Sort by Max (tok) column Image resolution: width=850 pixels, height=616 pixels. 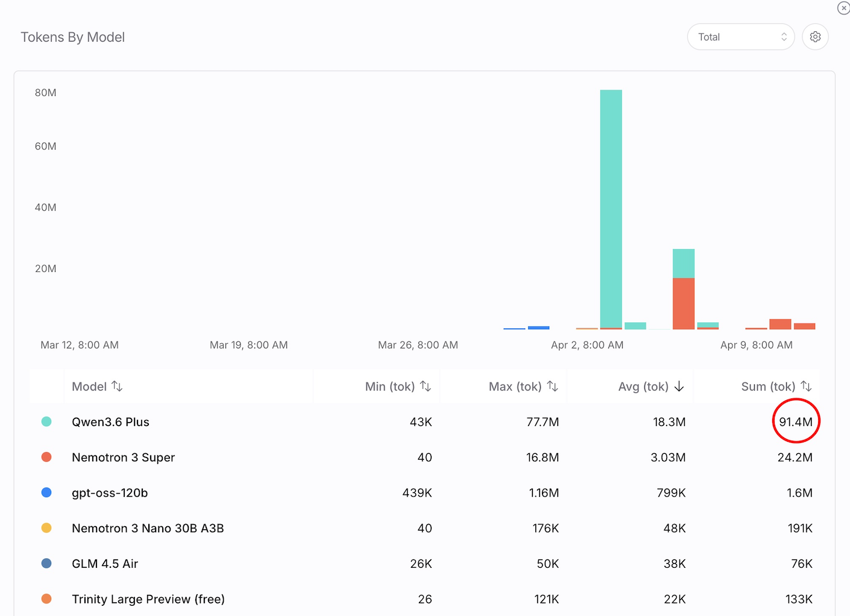pyautogui.click(x=552, y=386)
